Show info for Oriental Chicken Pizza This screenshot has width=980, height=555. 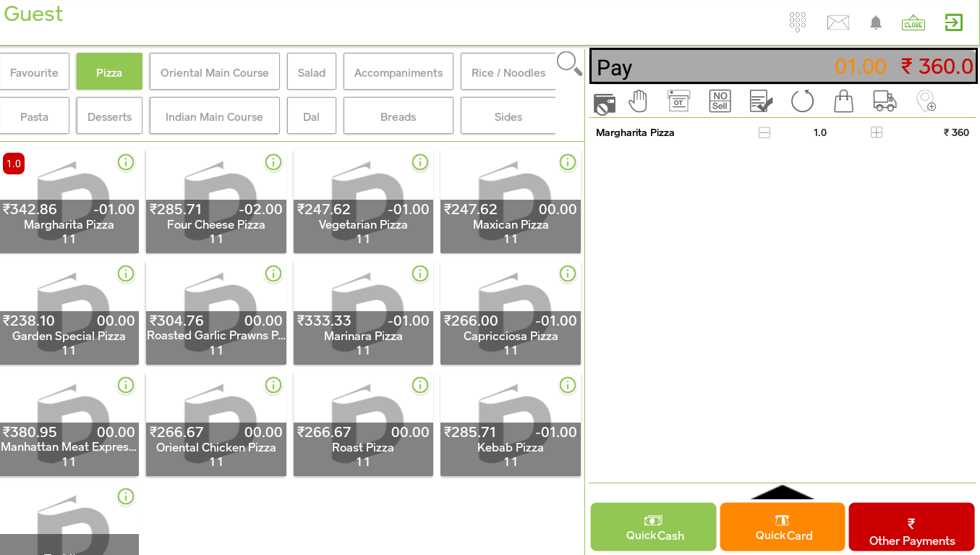pyautogui.click(x=273, y=385)
